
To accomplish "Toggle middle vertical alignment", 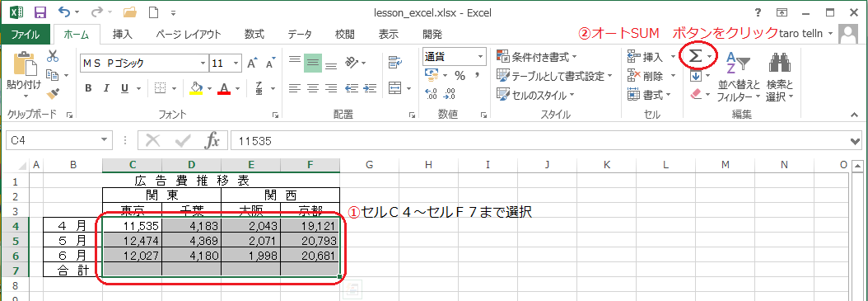I will click(313, 62).
